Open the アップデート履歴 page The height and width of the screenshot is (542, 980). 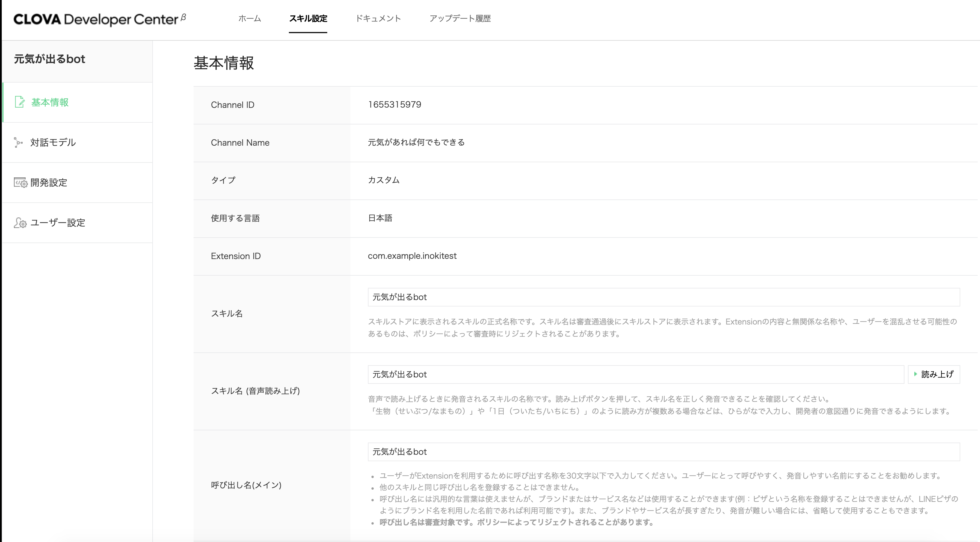pos(460,19)
